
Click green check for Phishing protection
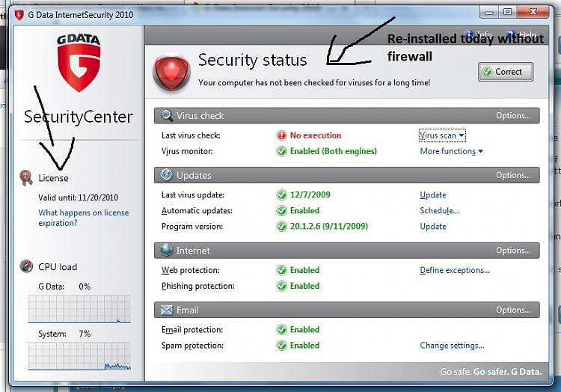point(281,286)
